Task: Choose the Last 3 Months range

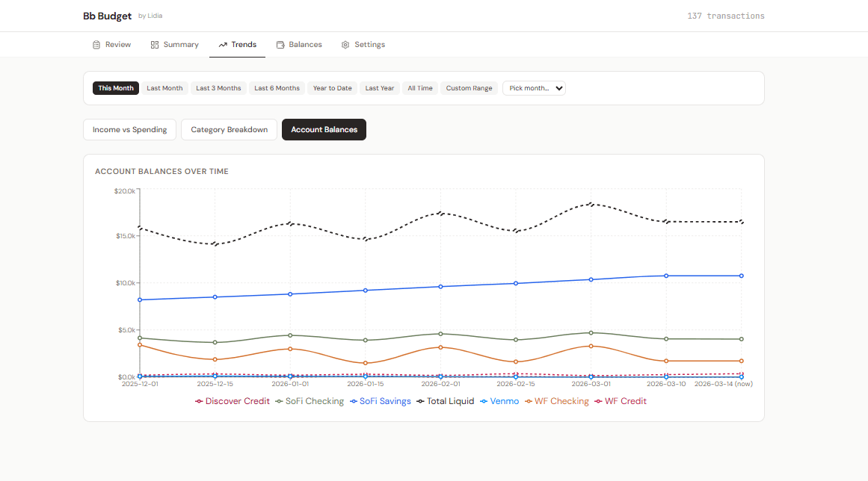Action: (x=218, y=88)
